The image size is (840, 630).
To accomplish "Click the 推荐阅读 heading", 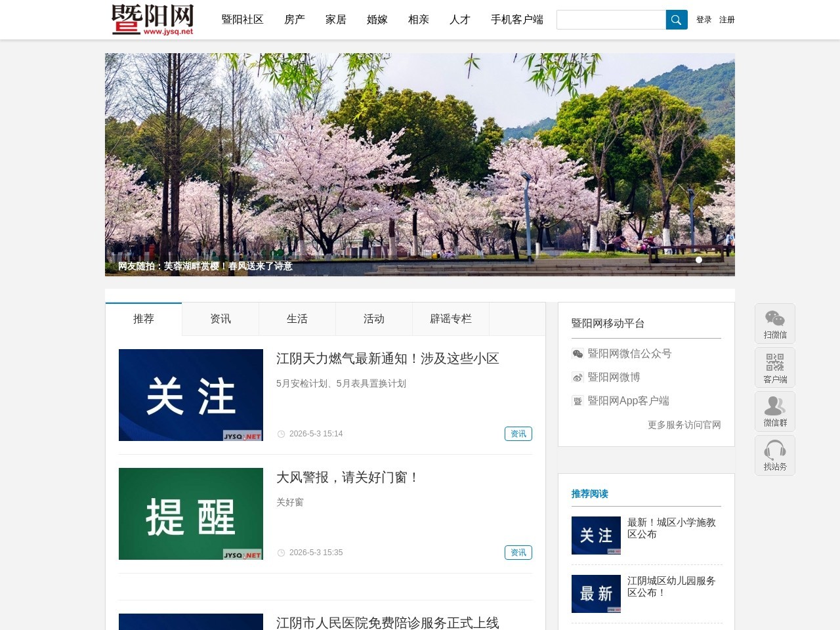I will tap(590, 493).
